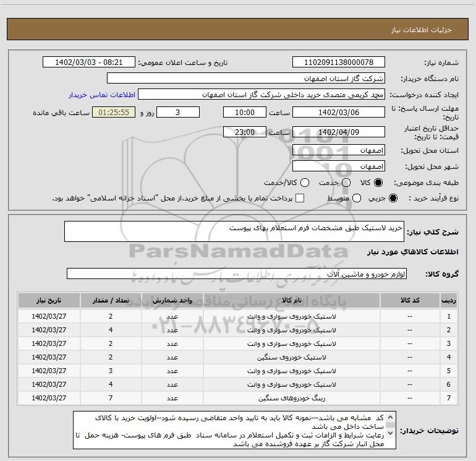476x461 pixels.
Task: Click the response deadline time 10:00
Action: click(245, 112)
